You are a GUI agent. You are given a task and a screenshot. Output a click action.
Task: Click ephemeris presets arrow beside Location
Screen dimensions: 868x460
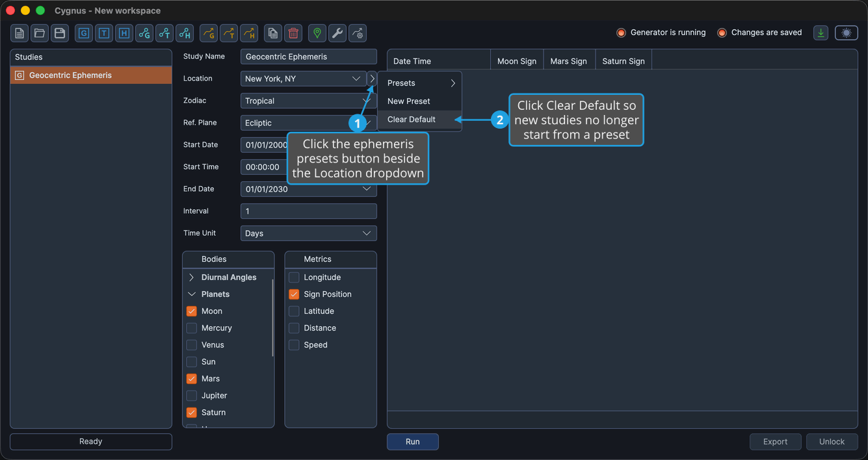[x=372, y=79]
